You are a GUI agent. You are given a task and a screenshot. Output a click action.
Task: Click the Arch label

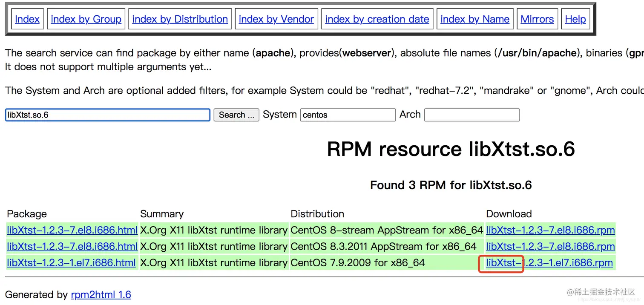(410, 115)
